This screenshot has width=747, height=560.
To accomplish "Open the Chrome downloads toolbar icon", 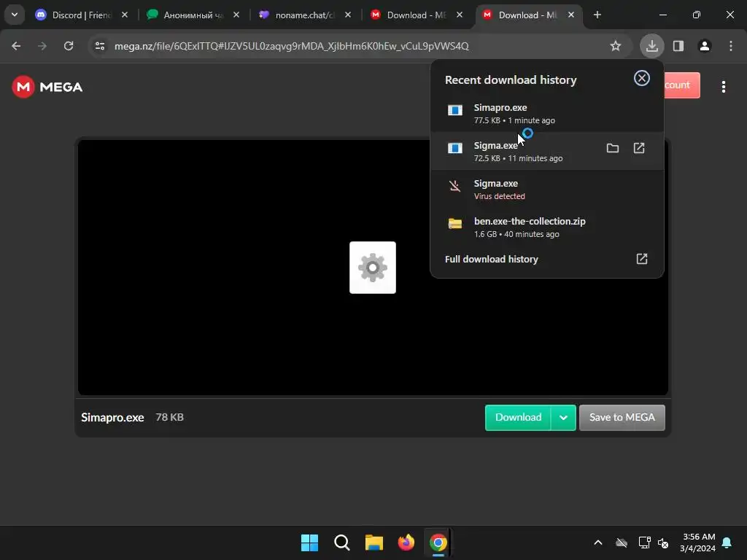I will 651,46.
